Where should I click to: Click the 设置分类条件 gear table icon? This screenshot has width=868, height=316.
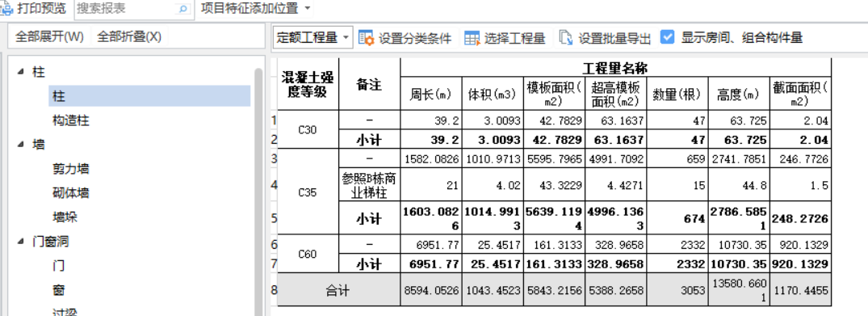(366, 38)
